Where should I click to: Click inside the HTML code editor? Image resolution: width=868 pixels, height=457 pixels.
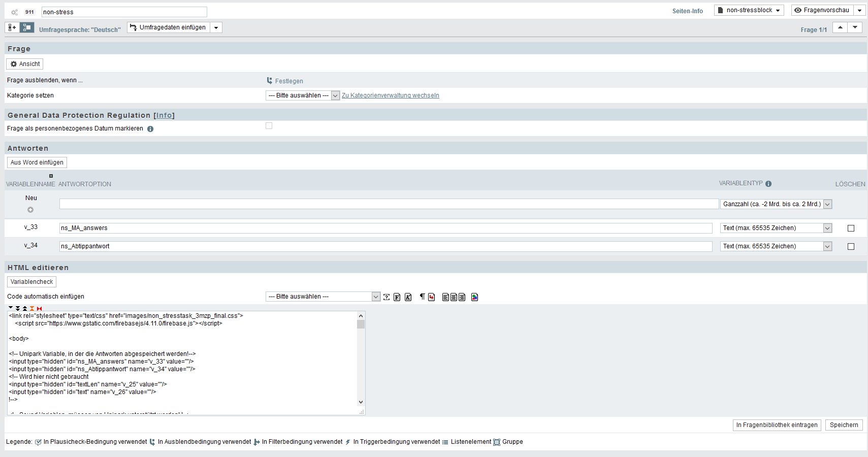(182, 363)
